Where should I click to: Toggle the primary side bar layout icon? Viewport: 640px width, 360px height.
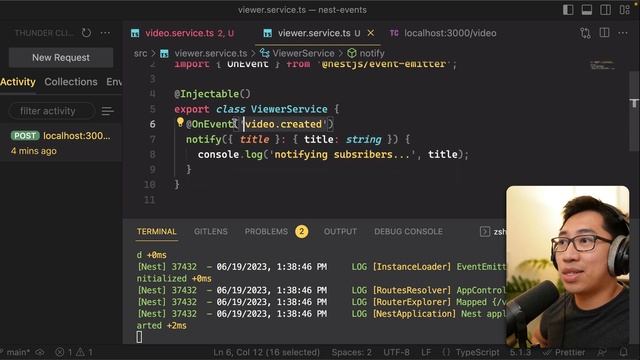[568, 10]
